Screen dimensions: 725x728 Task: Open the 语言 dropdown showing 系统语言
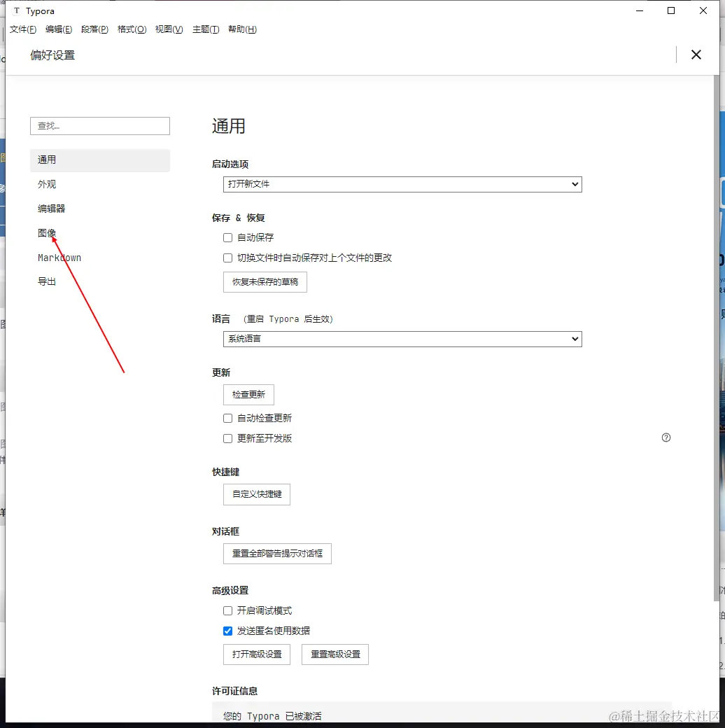[x=402, y=339]
